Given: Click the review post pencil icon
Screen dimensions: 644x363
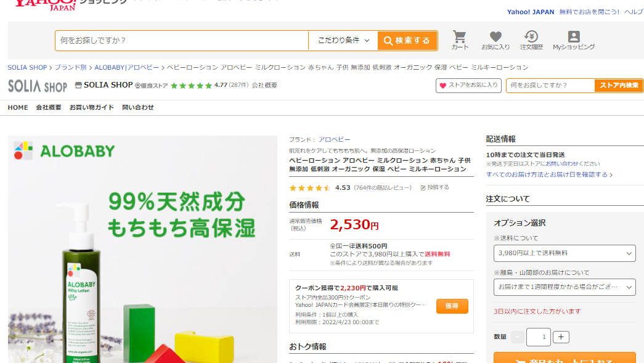Looking at the screenshot, I should 423,187.
